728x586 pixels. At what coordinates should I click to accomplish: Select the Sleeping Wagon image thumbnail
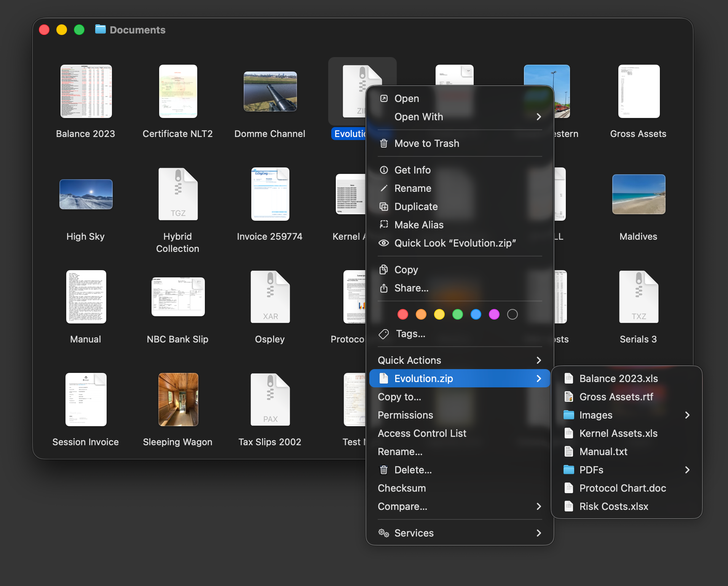pos(178,400)
